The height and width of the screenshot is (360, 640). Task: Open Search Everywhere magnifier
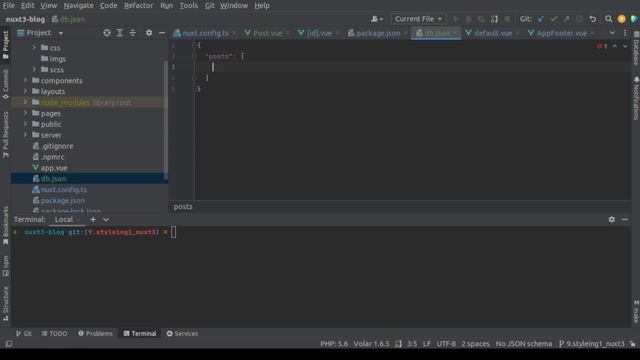608,19
